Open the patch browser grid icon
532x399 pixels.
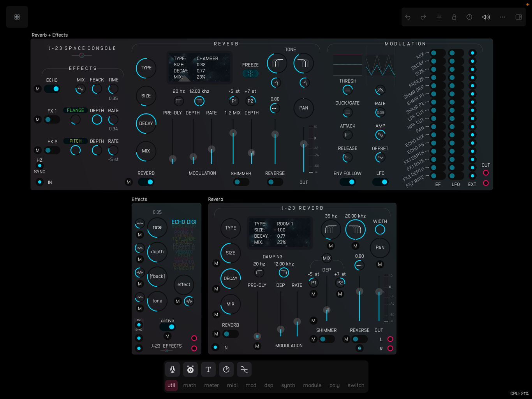(17, 17)
